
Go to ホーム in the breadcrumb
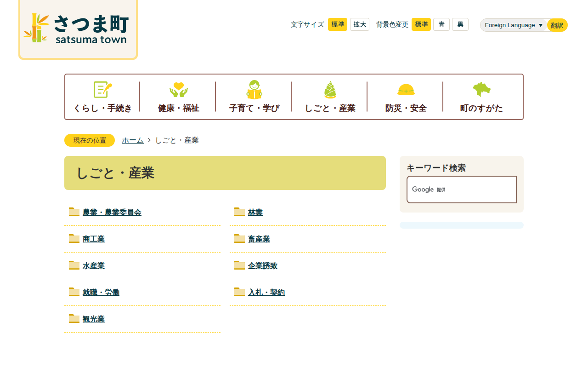pyautogui.click(x=133, y=140)
